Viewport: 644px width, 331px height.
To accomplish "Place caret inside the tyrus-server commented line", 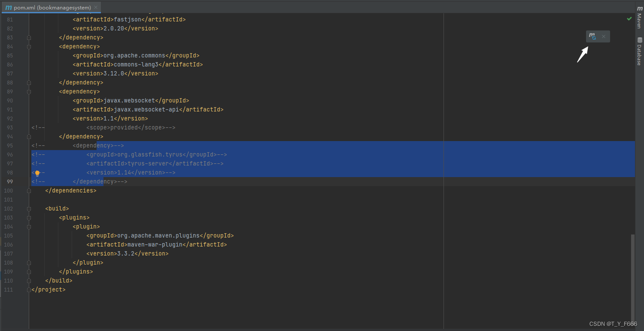I will pyautogui.click(x=129, y=163).
